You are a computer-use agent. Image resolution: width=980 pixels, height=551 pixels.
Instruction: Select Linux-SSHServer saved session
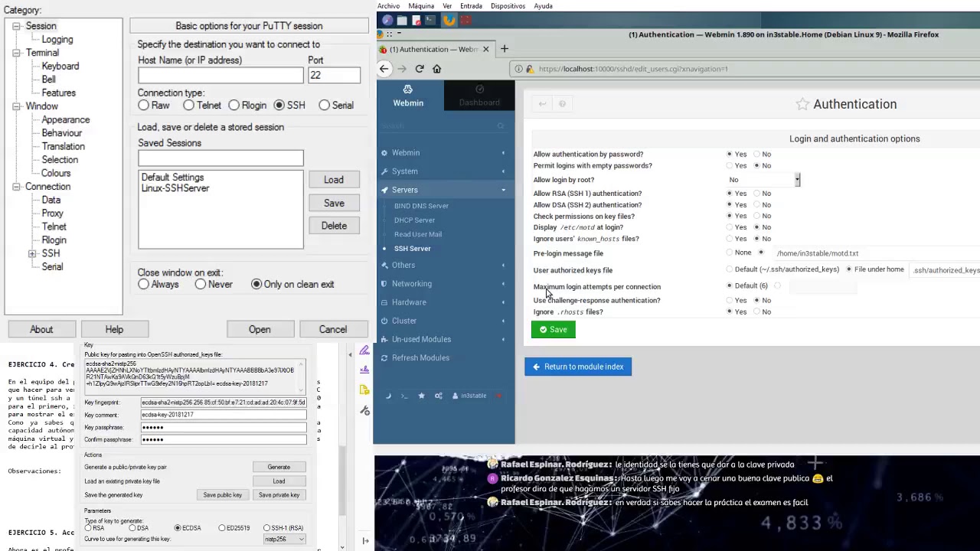click(175, 188)
